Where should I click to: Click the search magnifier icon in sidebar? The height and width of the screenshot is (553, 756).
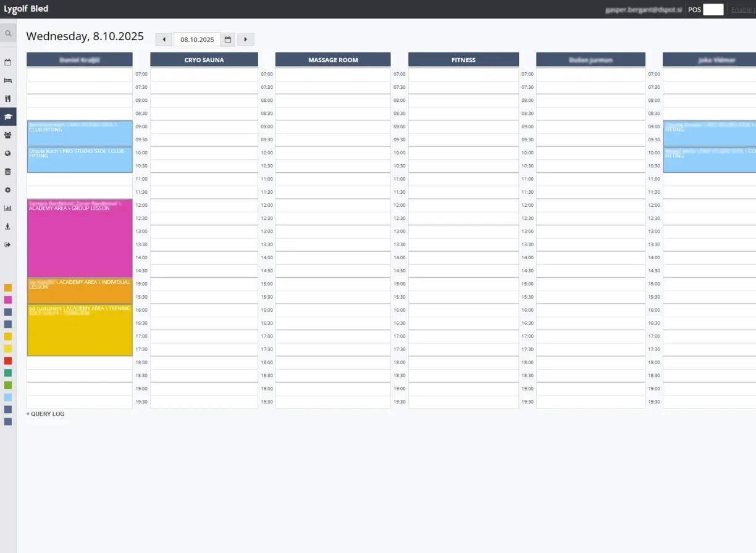(x=8, y=33)
